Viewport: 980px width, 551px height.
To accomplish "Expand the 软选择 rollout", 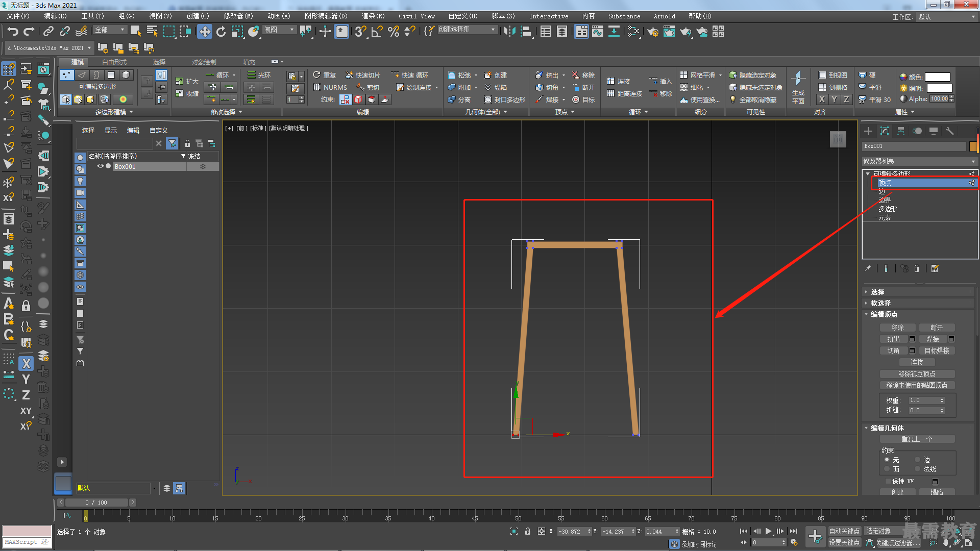I will [x=919, y=303].
